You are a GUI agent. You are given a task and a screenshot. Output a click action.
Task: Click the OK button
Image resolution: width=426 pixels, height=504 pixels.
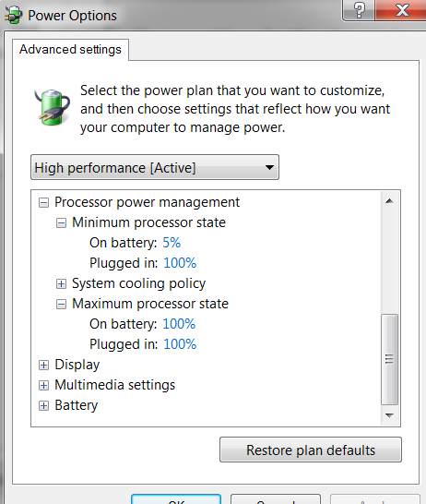[x=176, y=499]
